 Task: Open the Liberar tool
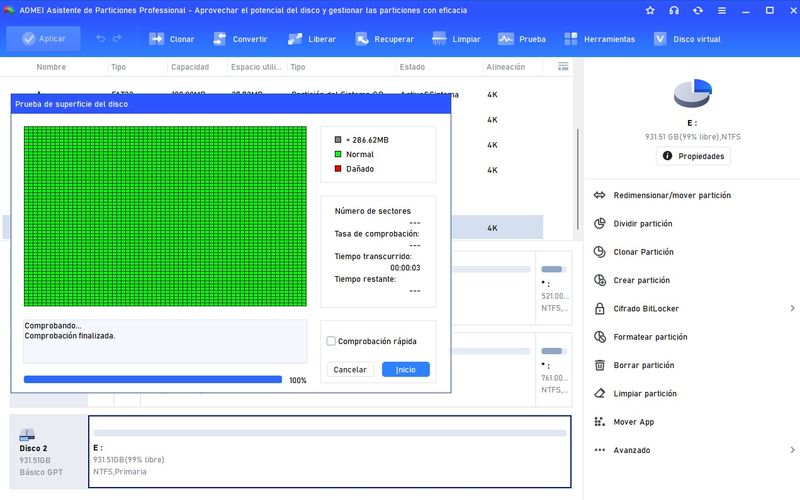[312, 39]
